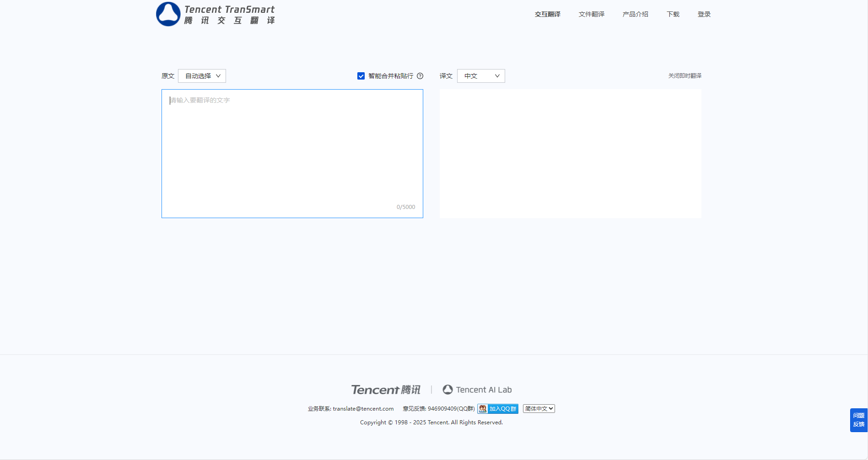Screen dimensions: 868x460
Task: Open the 中文 target language dropdown
Action: pos(481,76)
